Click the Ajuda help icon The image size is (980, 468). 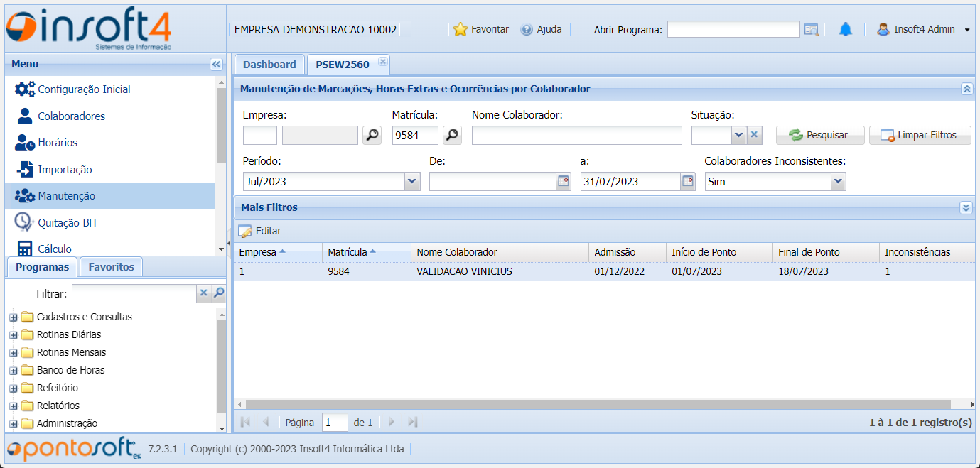(526, 29)
